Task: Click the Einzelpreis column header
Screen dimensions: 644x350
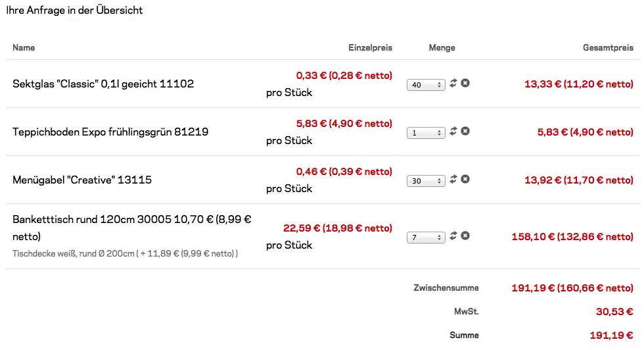Action: tap(370, 48)
